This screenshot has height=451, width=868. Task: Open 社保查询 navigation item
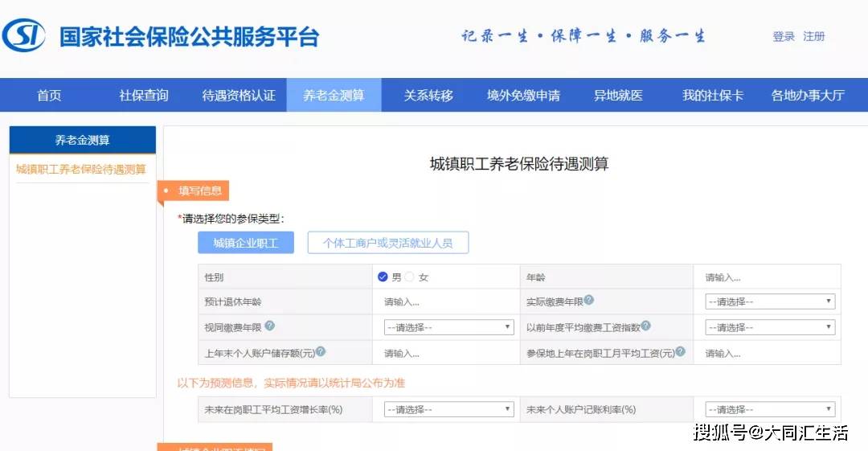[143, 96]
